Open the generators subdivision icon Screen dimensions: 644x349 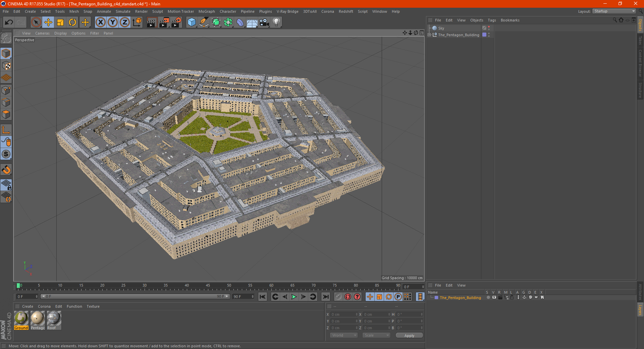(216, 22)
